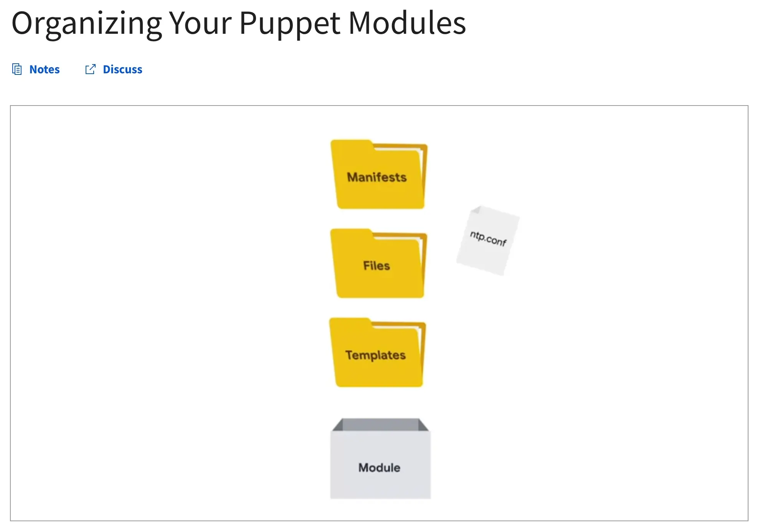Click the empty left area of the video frame

(154, 307)
